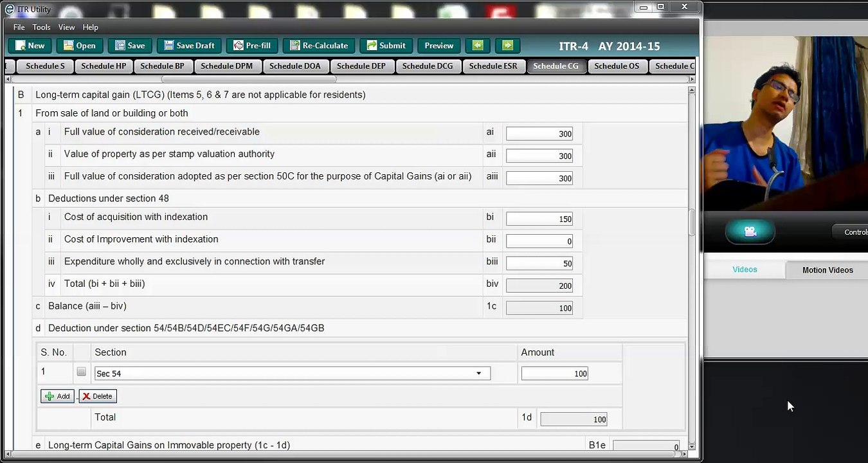Switch to Schedule DPM tab

click(226, 66)
